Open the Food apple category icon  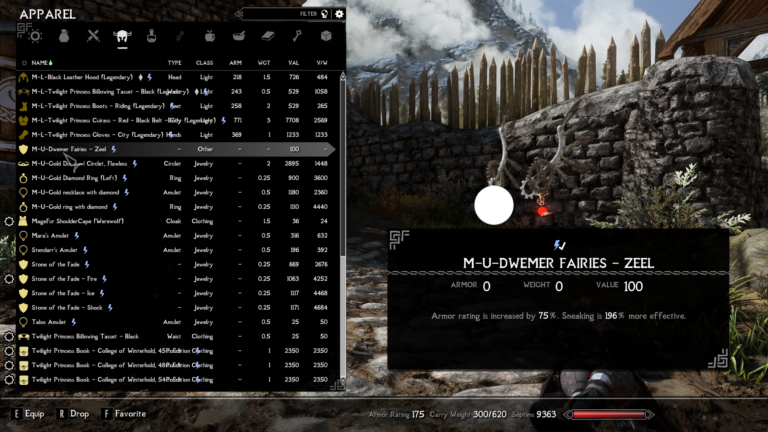pyautogui.click(x=210, y=36)
